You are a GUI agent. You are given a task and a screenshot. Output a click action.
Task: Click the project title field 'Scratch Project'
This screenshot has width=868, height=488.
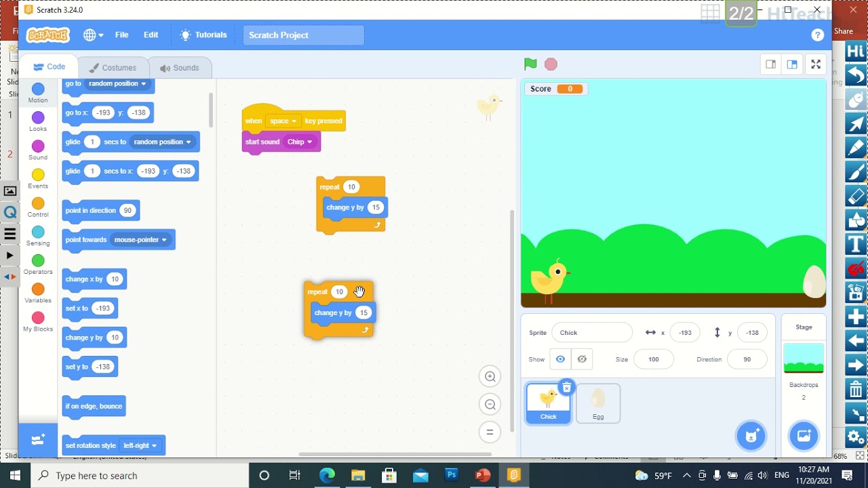pyautogui.click(x=303, y=35)
